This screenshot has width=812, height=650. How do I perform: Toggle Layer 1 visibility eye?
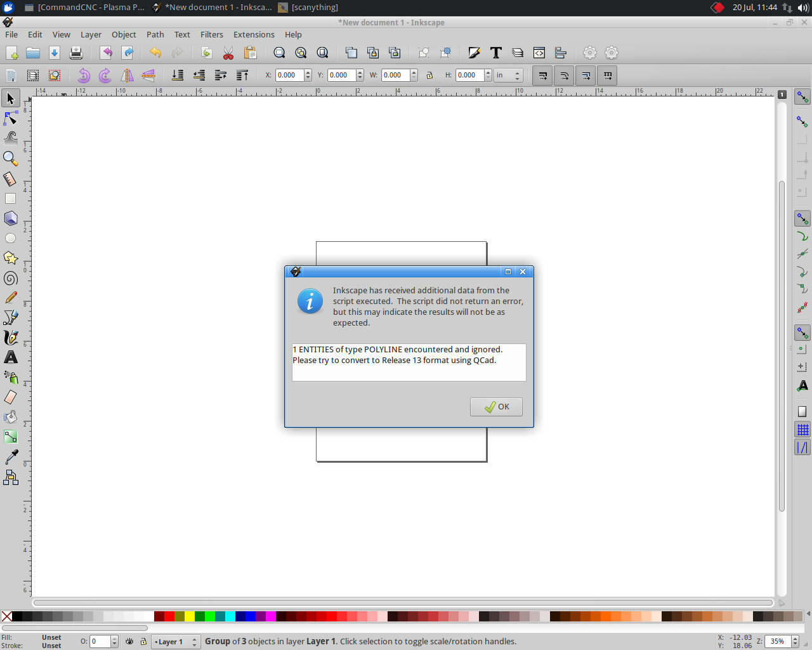pos(129,642)
